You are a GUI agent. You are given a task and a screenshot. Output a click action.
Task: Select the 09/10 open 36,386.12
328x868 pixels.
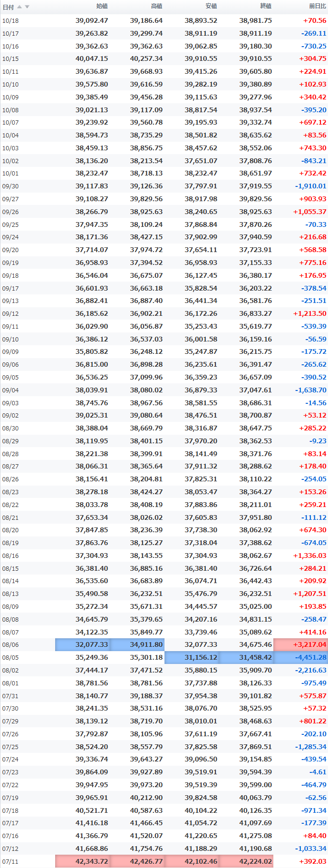tap(92, 339)
